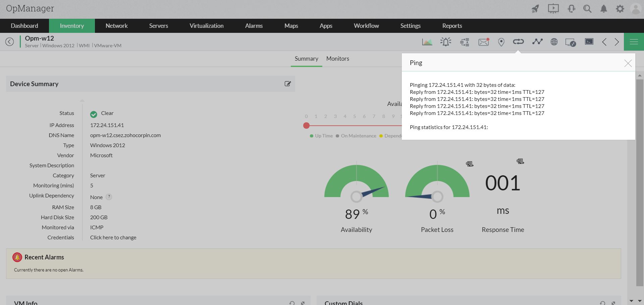Open the terminal console icon
Image resolution: width=644 pixels, height=305 pixels.
pyautogui.click(x=589, y=42)
